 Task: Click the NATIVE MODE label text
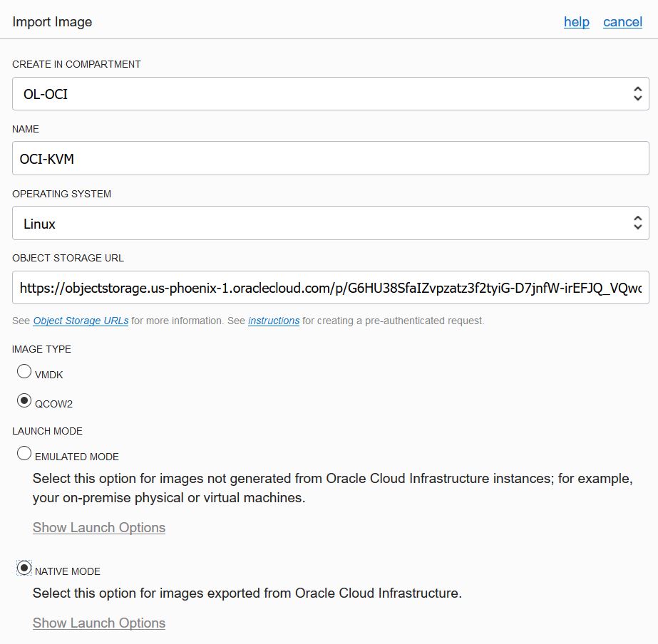68,571
